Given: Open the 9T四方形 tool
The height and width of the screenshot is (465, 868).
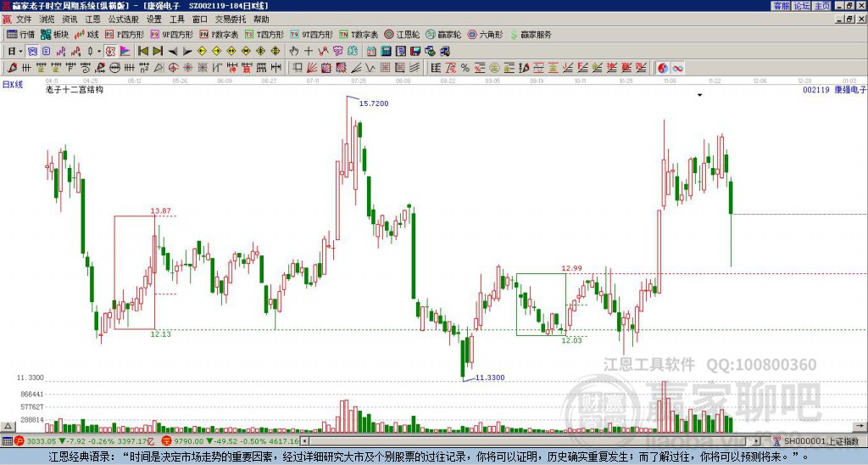Looking at the screenshot, I should 312,34.
